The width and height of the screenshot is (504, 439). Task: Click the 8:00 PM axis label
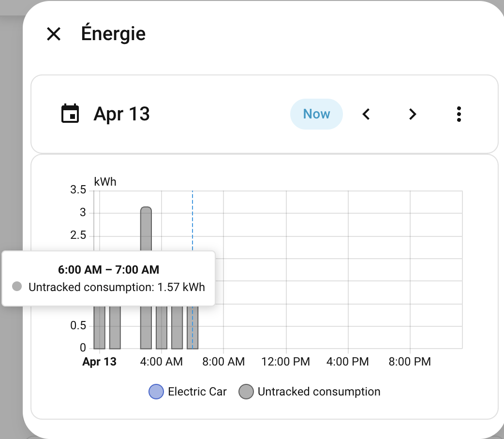point(410,362)
